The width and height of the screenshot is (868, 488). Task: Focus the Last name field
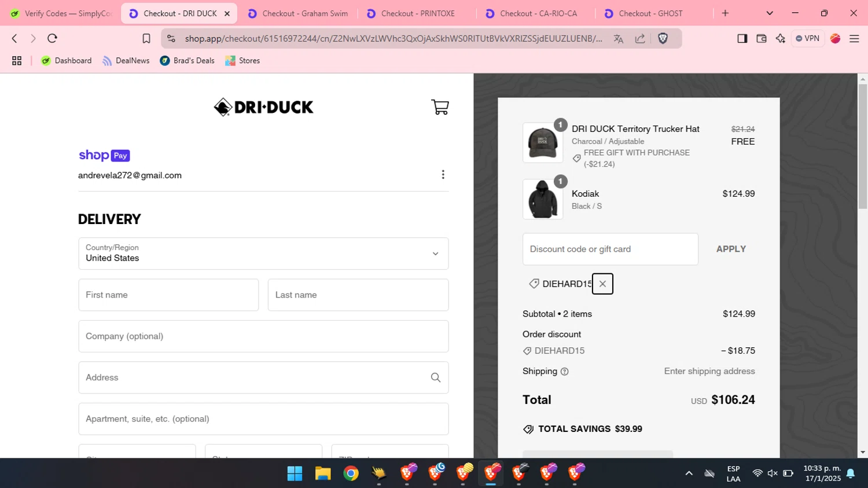click(x=358, y=295)
